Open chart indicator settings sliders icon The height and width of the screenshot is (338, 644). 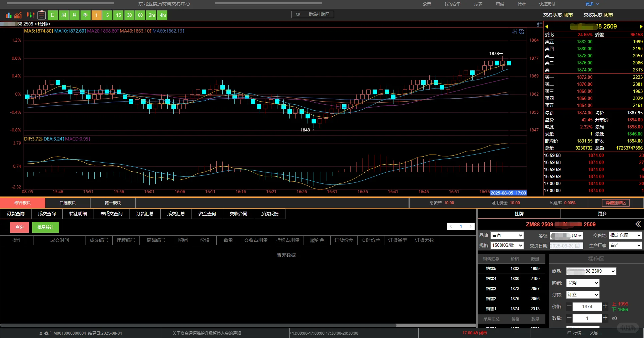[x=515, y=32]
